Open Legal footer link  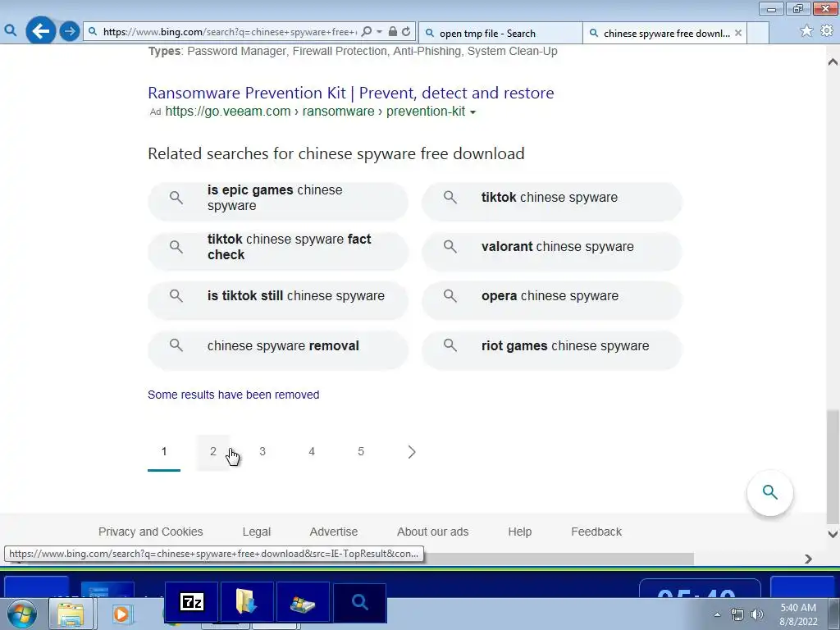pos(257,532)
